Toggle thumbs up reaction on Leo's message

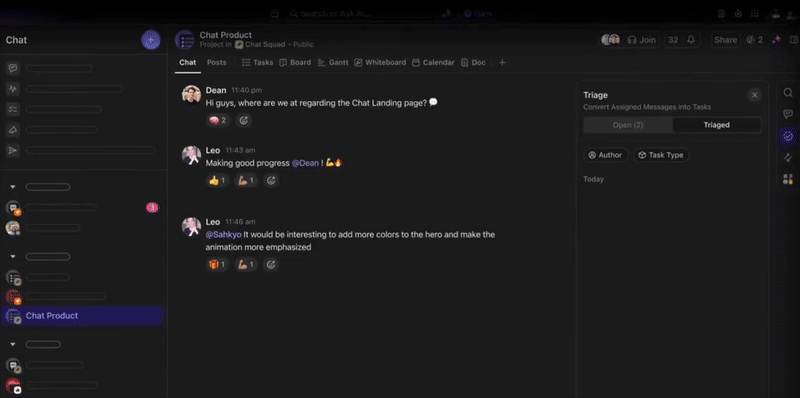(217, 180)
